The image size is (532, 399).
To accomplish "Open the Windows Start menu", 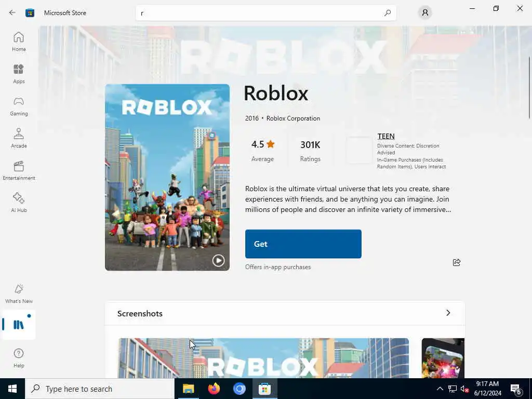I will tap(12, 389).
